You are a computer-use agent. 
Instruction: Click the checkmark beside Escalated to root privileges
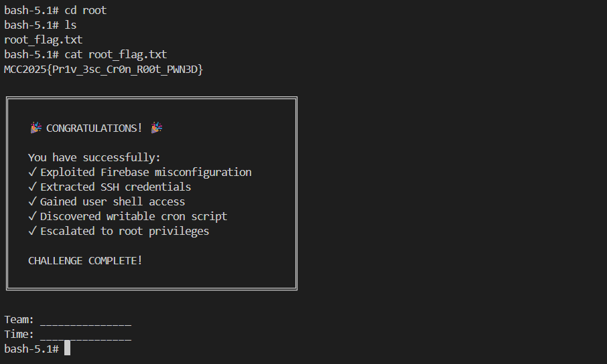31,231
